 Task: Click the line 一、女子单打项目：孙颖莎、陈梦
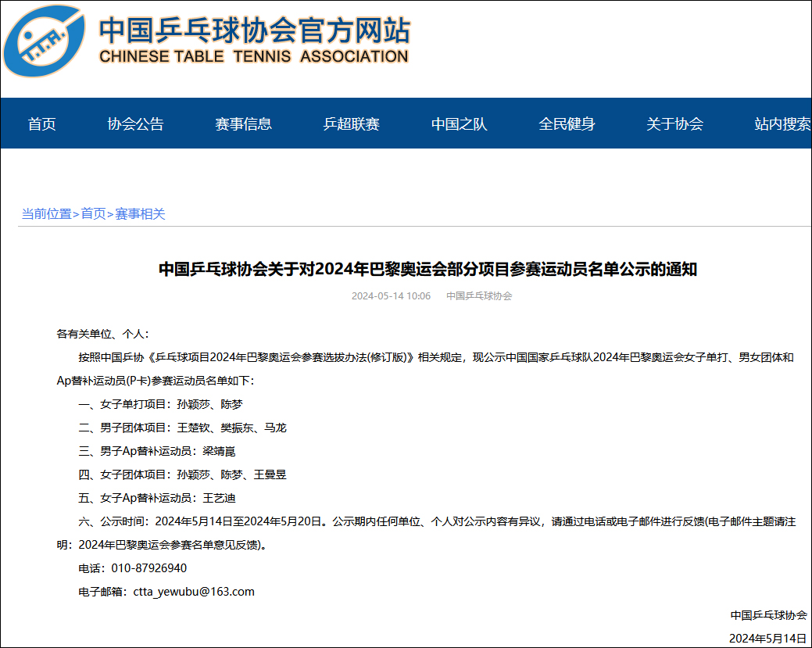pos(160,404)
